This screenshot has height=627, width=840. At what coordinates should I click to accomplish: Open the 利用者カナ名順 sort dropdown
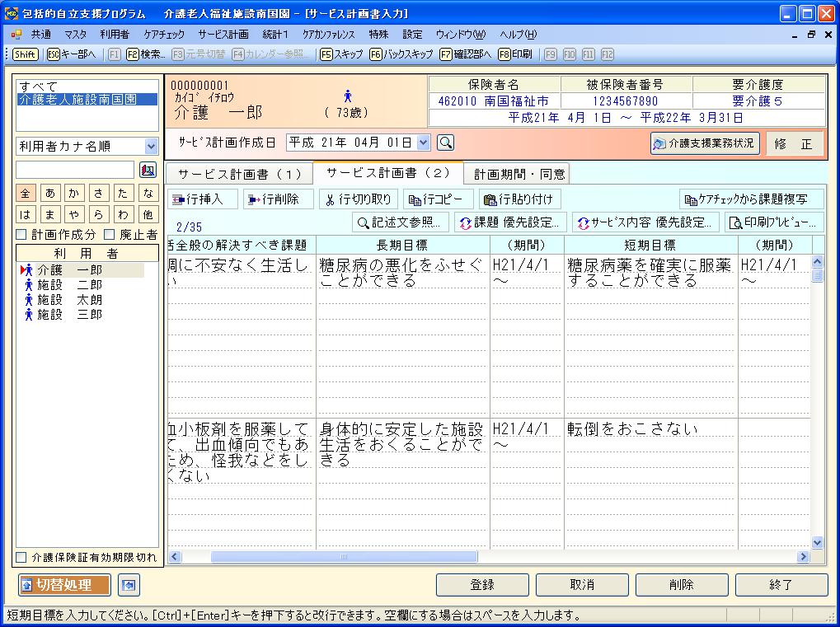pyautogui.click(x=151, y=147)
